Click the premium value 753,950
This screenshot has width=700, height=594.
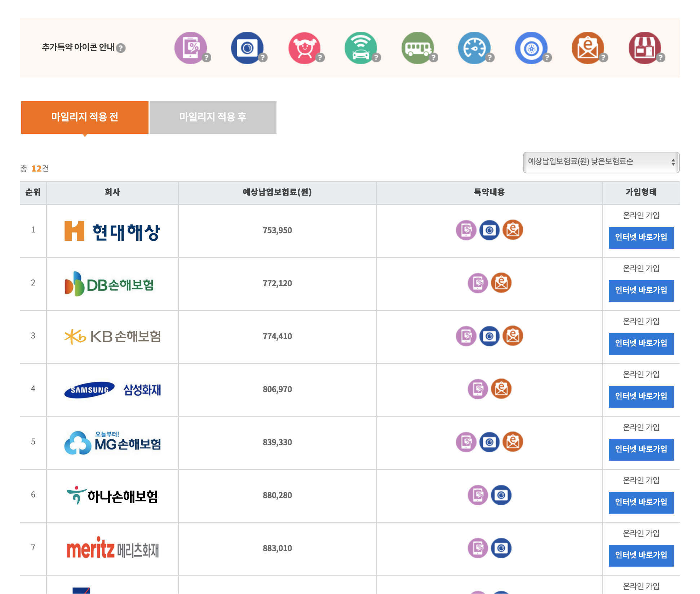tap(277, 230)
